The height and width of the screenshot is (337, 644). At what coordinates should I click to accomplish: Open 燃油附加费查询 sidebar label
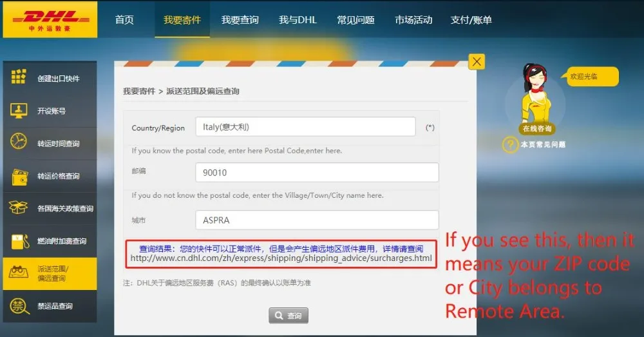tap(62, 241)
